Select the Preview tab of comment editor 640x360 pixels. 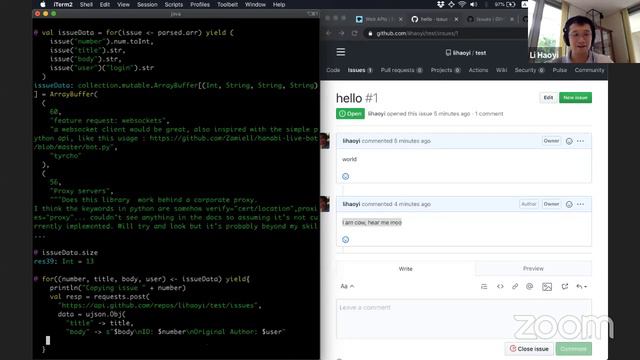coord(533,269)
